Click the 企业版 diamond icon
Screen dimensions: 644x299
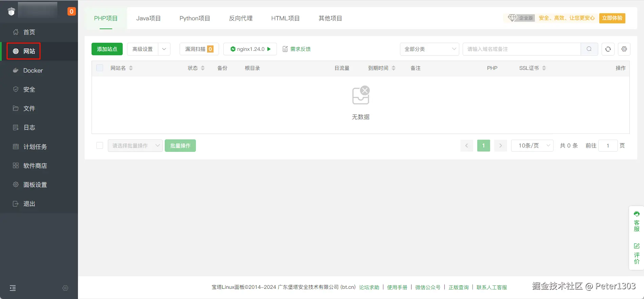coord(512,18)
